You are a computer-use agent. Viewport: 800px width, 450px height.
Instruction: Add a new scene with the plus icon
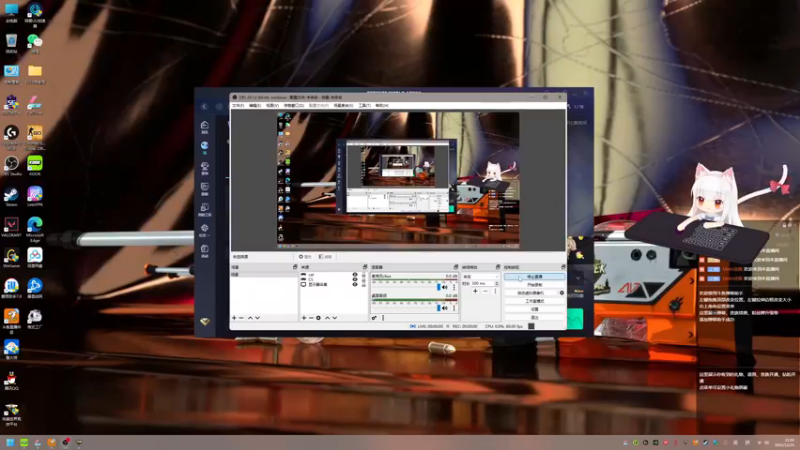(234, 318)
